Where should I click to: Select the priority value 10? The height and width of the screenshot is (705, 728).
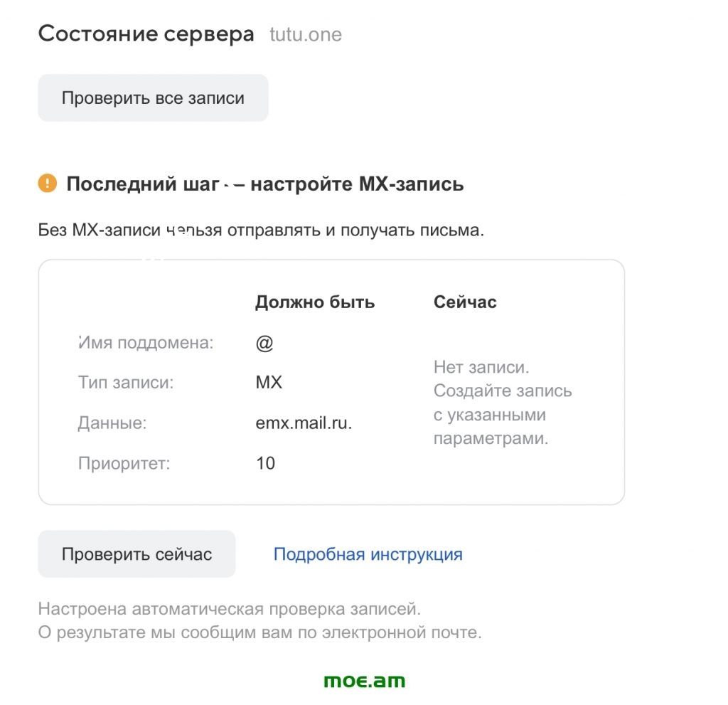pos(265,464)
